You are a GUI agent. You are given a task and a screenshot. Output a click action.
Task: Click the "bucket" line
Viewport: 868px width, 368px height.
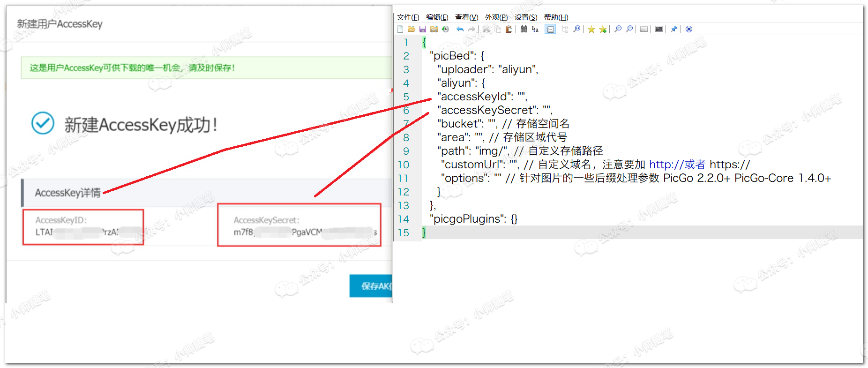(503, 124)
